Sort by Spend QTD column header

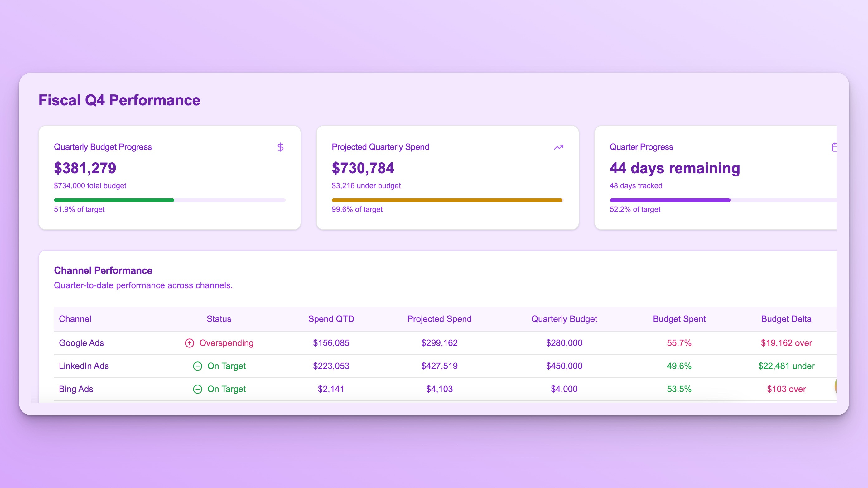(x=331, y=319)
